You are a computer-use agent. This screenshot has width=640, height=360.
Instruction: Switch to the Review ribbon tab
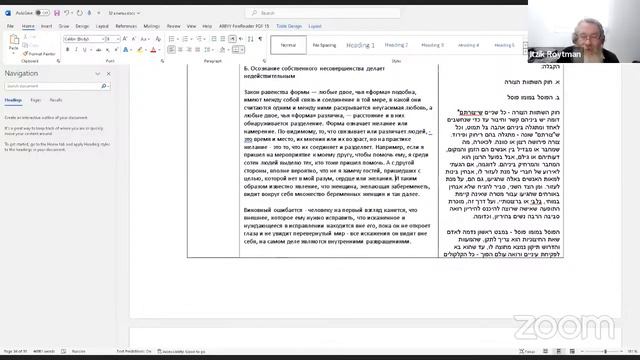pos(173,26)
